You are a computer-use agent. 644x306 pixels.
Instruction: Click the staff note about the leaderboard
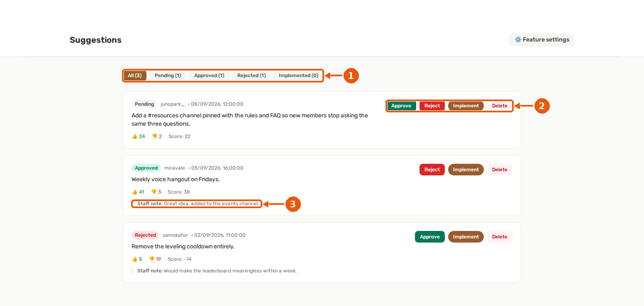[x=217, y=271]
